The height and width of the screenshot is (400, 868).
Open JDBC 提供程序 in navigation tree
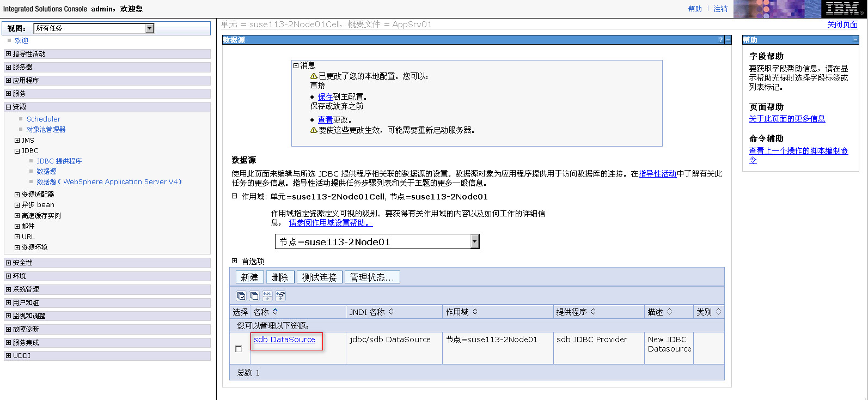pyautogui.click(x=59, y=161)
